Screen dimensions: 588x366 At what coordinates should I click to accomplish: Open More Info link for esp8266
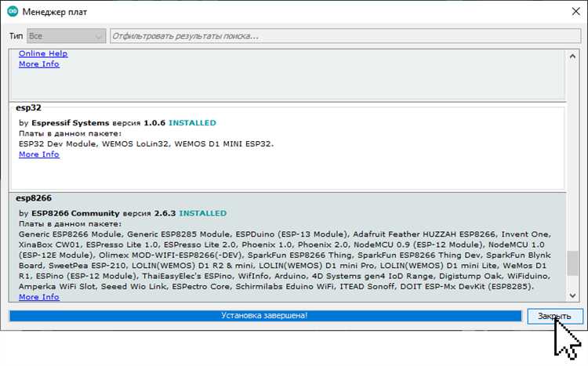38,298
